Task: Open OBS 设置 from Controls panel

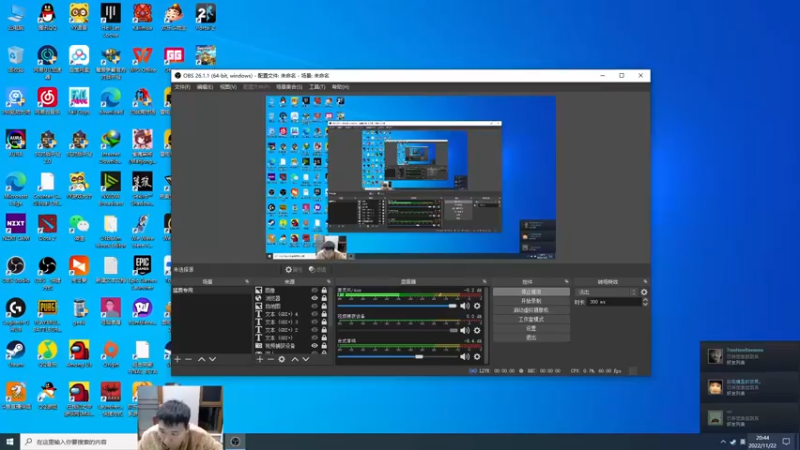Action: pos(531,329)
